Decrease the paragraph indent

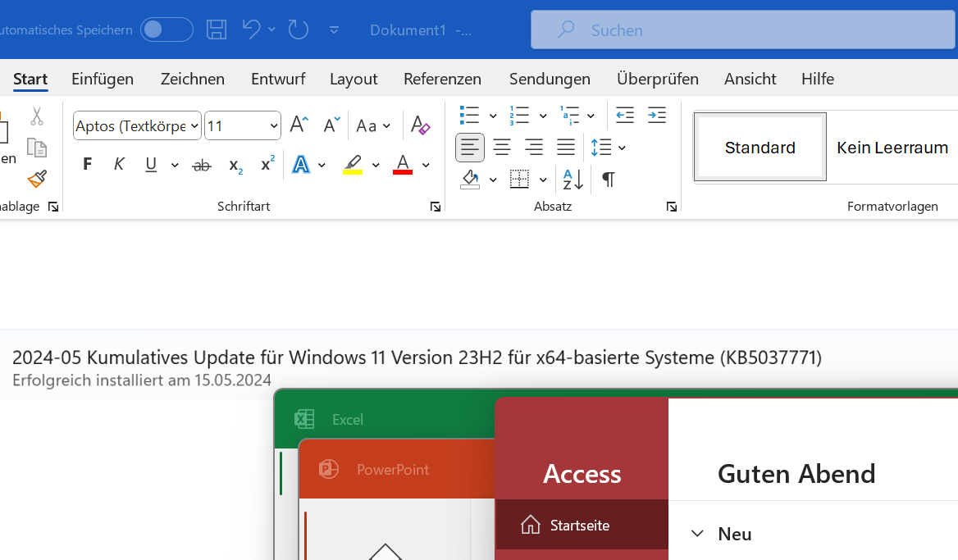tap(624, 115)
